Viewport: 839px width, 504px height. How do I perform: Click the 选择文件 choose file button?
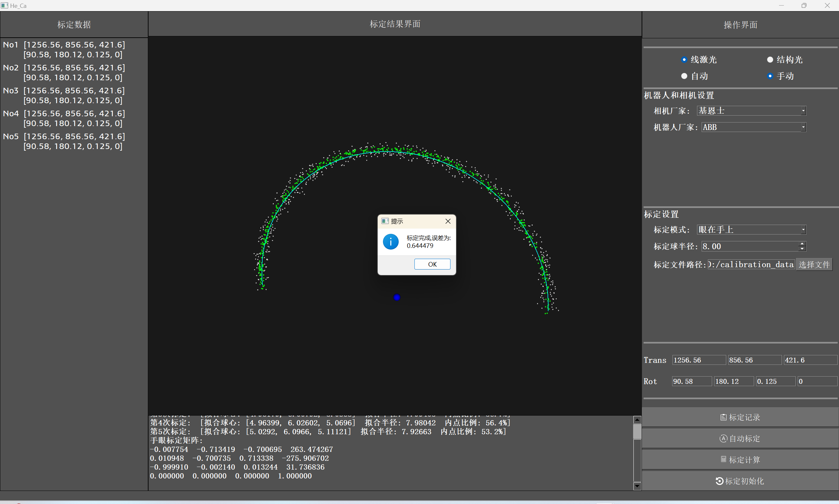pyautogui.click(x=814, y=265)
